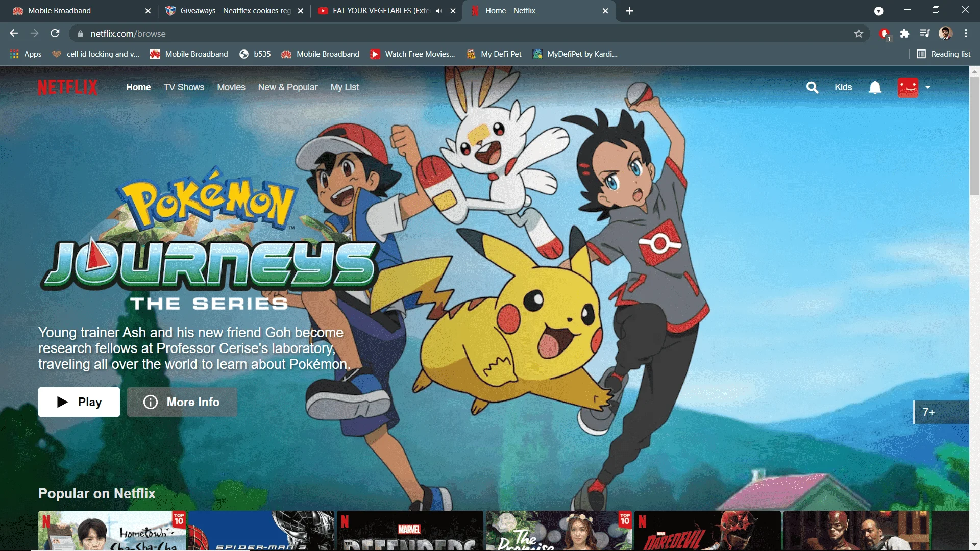Viewport: 980px width, 551px height.
Task: Open the first Mobile Broadband bookmark in bar
Action: tap(189, 54)
